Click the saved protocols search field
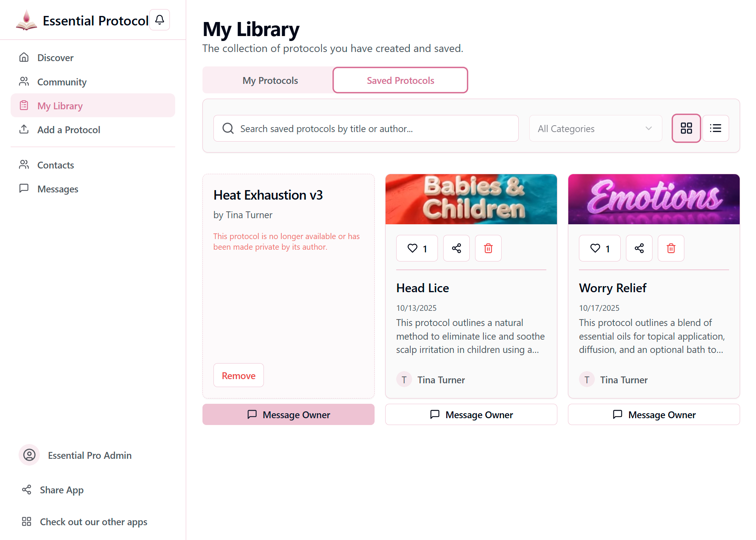 click(x=366, y=129)
